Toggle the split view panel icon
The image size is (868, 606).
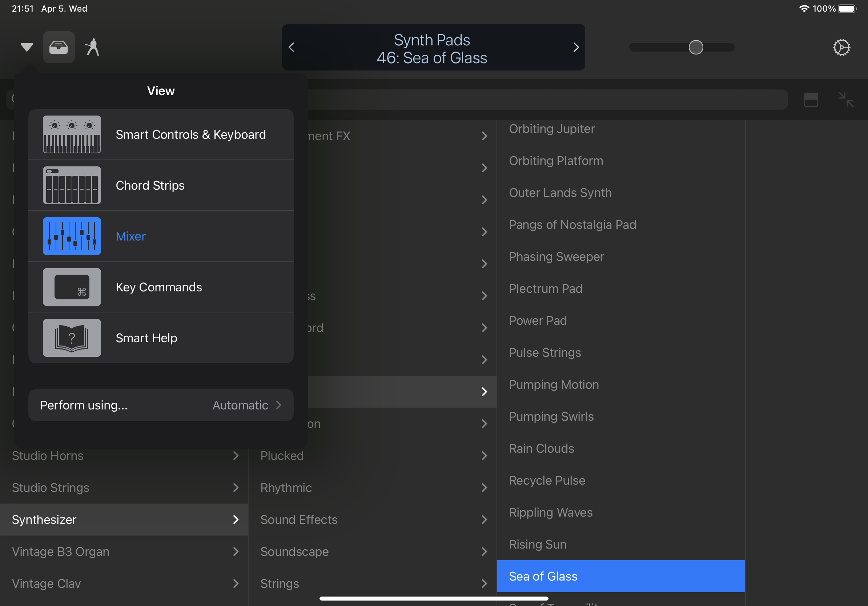[811, 100]
